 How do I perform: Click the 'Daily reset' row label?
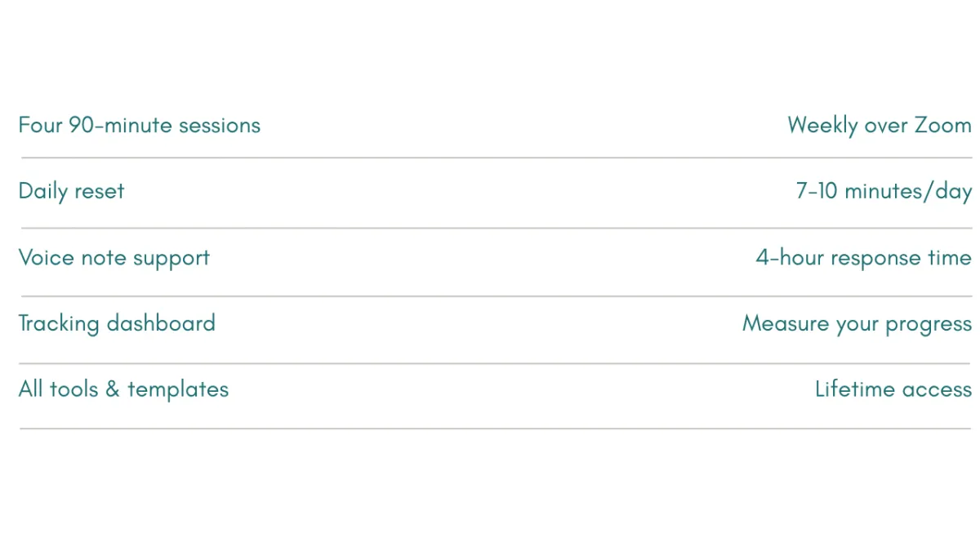click(x=72, y=192)
